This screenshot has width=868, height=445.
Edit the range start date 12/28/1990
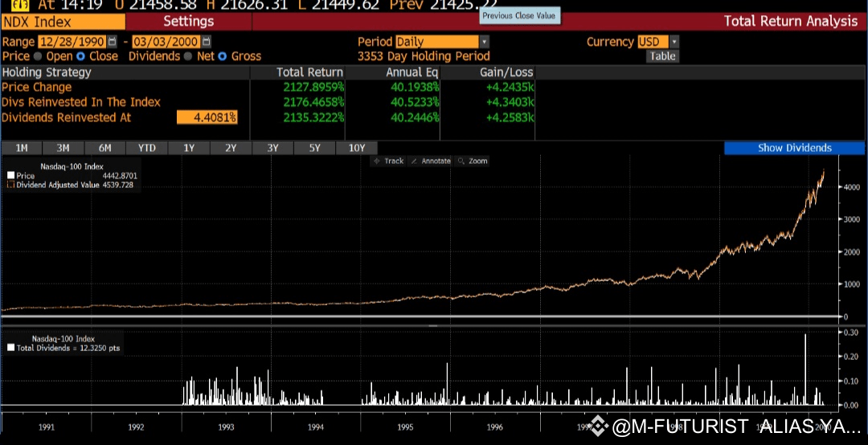pyautogui.click(x=72, y=42)
